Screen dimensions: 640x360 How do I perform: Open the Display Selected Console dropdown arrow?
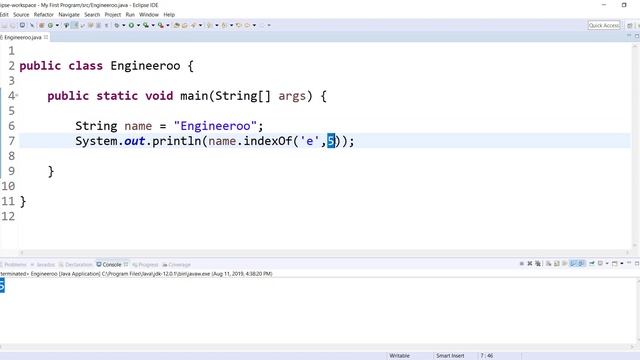click(607, 264)
